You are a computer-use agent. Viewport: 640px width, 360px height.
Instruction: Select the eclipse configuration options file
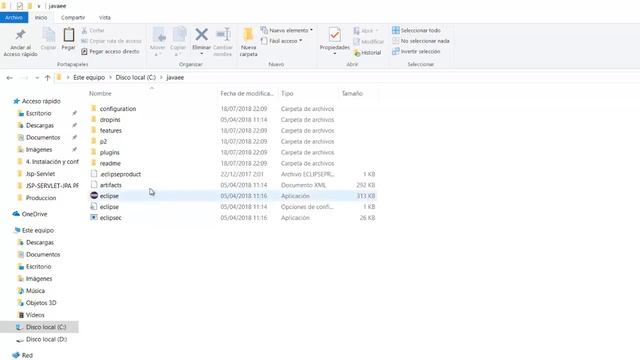pos(109,207)
